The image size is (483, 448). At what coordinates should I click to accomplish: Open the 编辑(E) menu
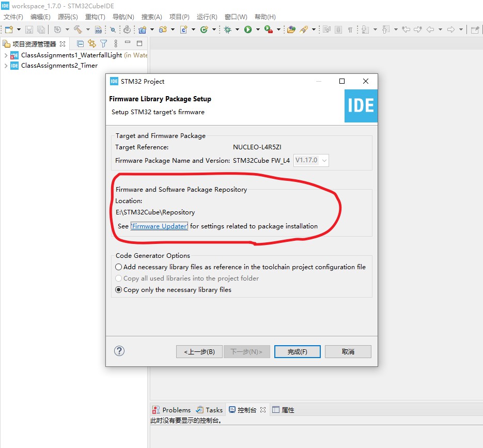pyautogui.click(x=40, y=17)
